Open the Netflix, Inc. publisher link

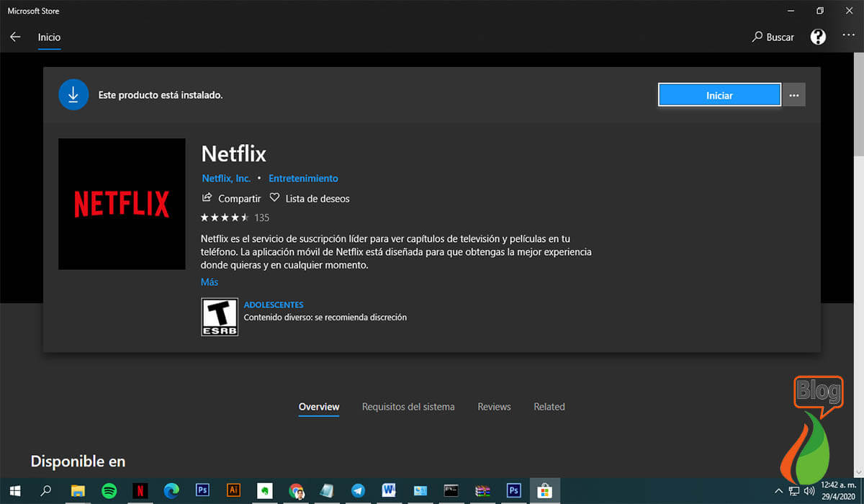[x=226, y=178]
